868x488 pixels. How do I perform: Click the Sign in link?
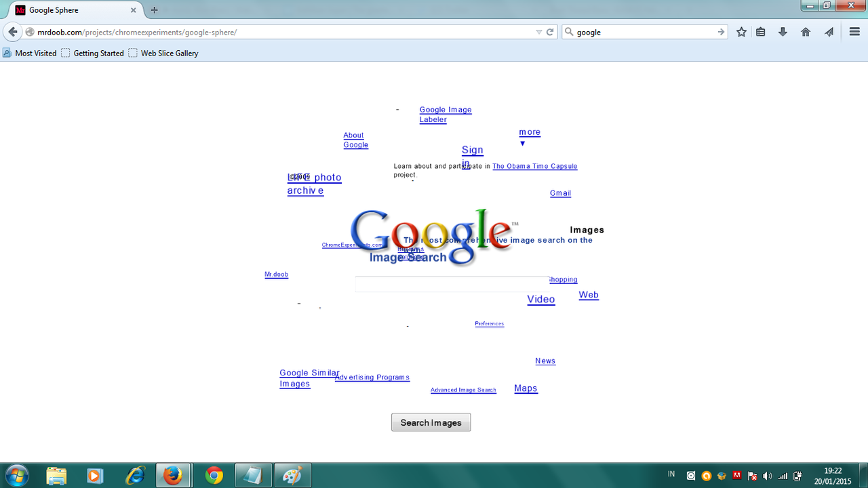tap(472, 156)
